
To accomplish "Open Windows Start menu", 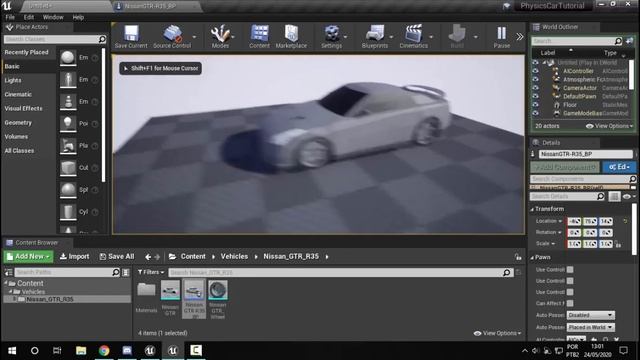I will click(x=12, y=350).
